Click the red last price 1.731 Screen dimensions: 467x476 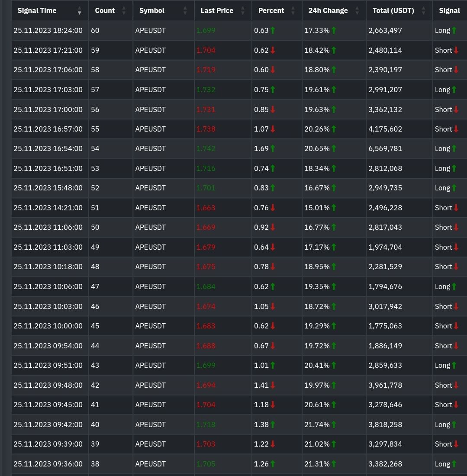tap(206, 109)
